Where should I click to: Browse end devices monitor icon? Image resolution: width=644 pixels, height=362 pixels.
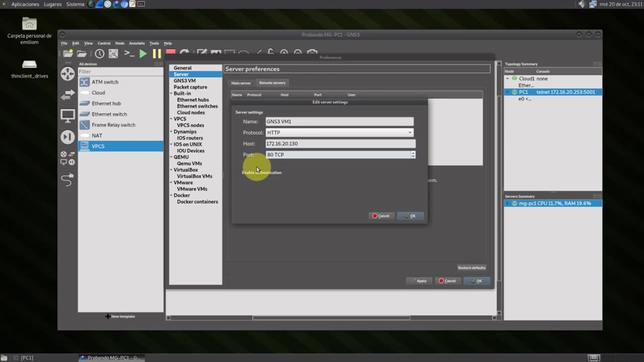[67, 116]
